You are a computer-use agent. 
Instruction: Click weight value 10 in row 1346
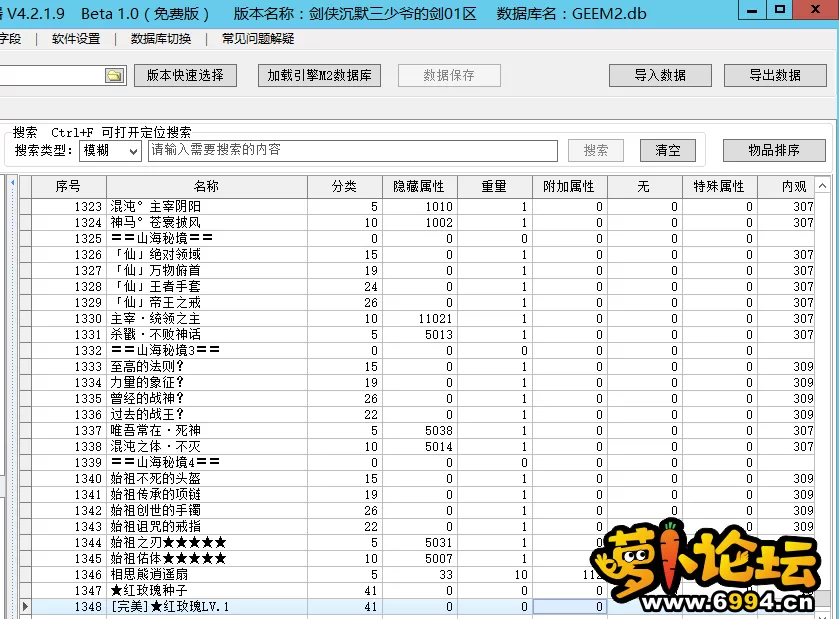point(521,575)
